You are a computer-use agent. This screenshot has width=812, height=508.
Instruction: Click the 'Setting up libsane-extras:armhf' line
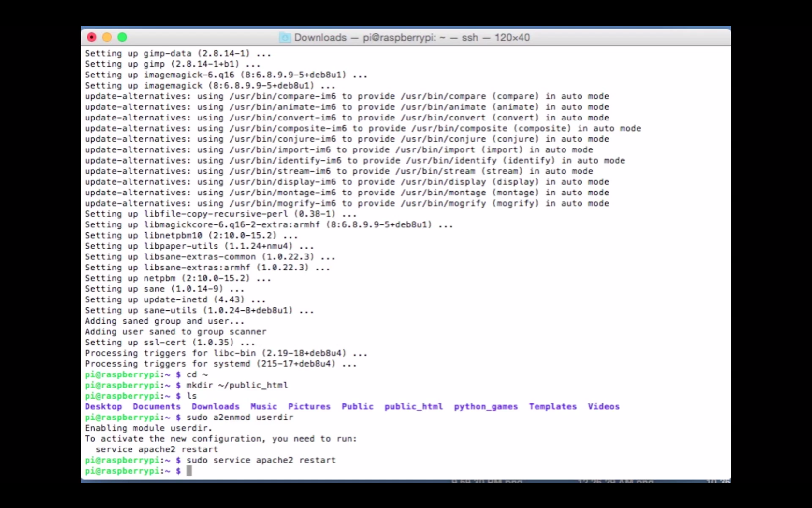point(207,268)
